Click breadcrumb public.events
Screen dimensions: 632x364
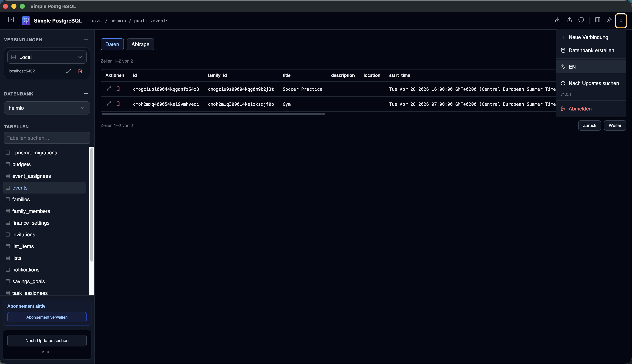click(151, 20)
